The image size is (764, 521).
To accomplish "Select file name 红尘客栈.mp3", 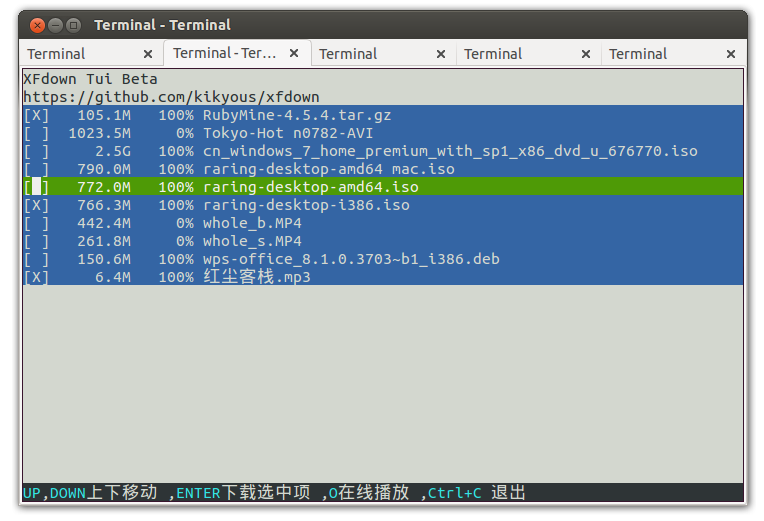I will pyautogui.click(x=257, y=277).
